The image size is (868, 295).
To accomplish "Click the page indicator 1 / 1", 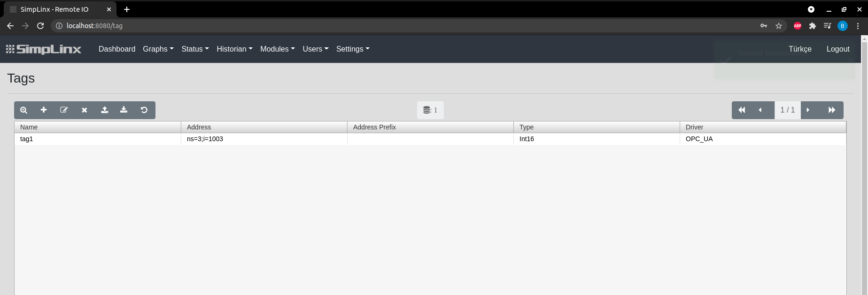I will (788, 110).
